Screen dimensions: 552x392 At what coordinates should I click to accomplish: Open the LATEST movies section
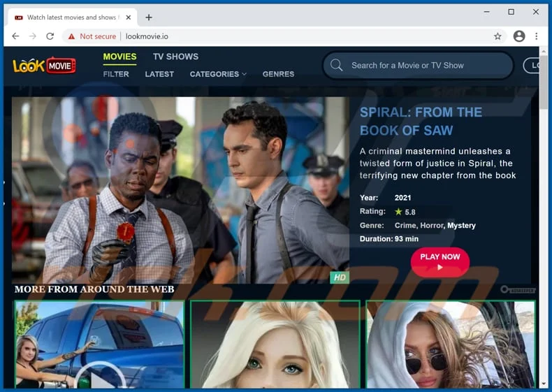[x=159, y=74]
